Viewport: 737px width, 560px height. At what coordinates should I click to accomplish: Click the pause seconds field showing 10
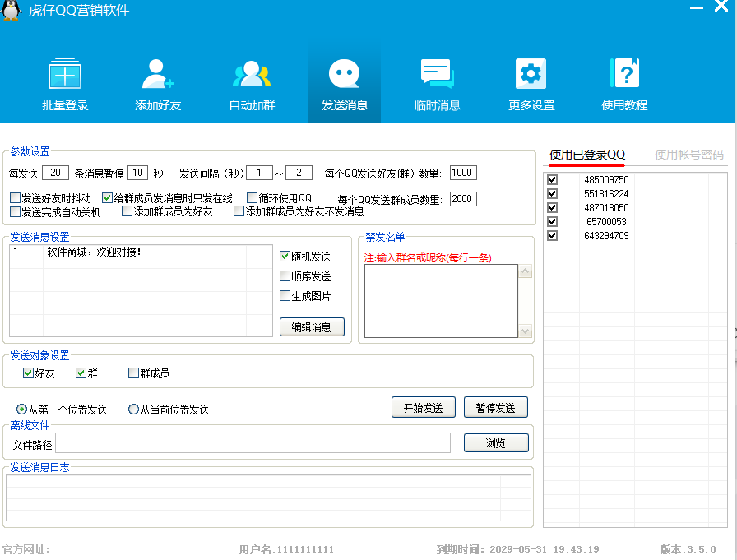click(x=137, y=173)
